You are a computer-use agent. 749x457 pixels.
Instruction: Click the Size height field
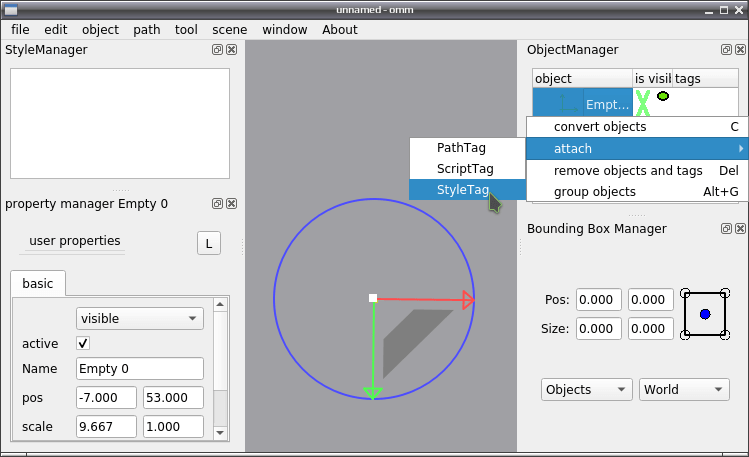[651, 329]
